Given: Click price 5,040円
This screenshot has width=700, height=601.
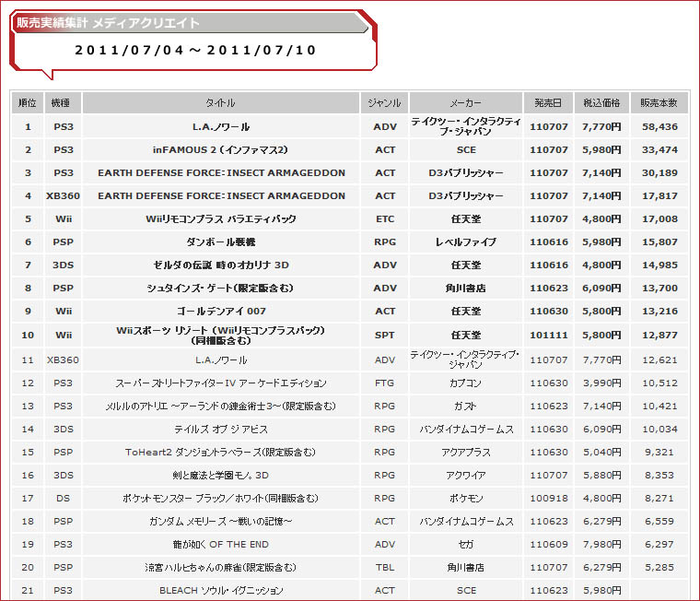Looking at the screenshot, I should coord(601,453).
